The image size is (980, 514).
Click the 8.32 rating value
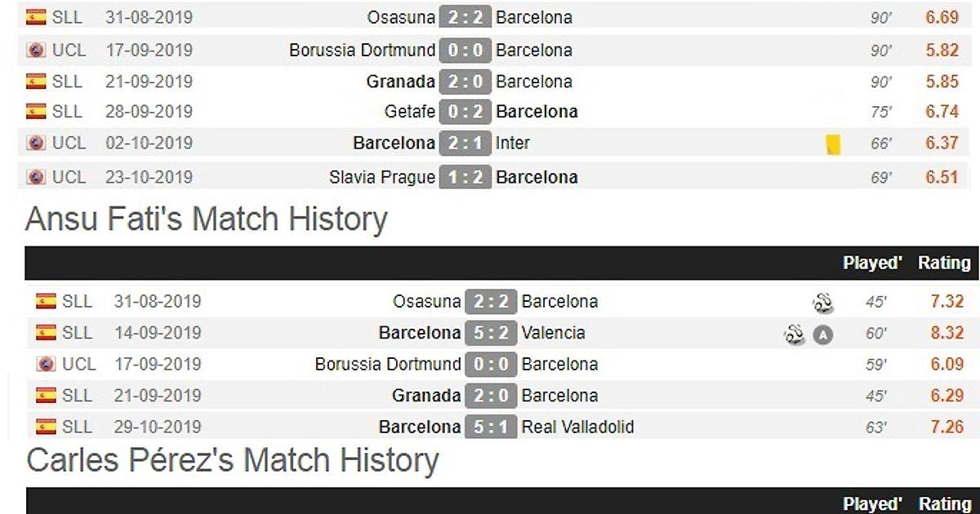(x=947, y=333)
